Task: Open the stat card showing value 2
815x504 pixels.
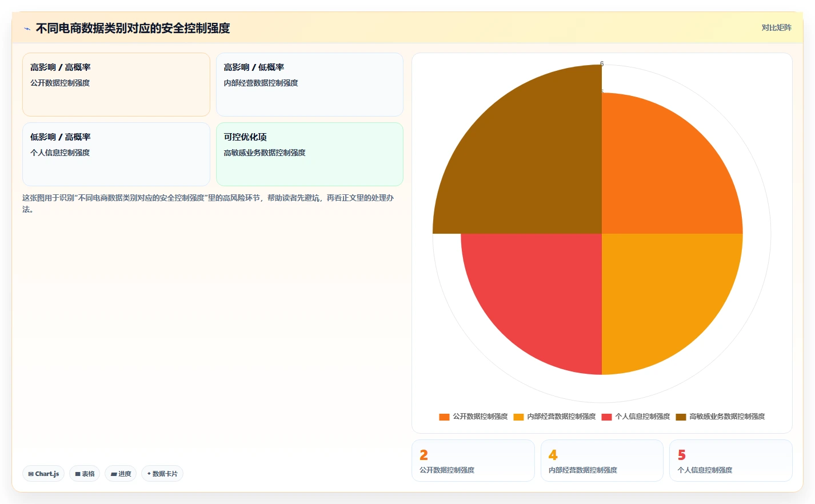Action: (x=473, y=461)
